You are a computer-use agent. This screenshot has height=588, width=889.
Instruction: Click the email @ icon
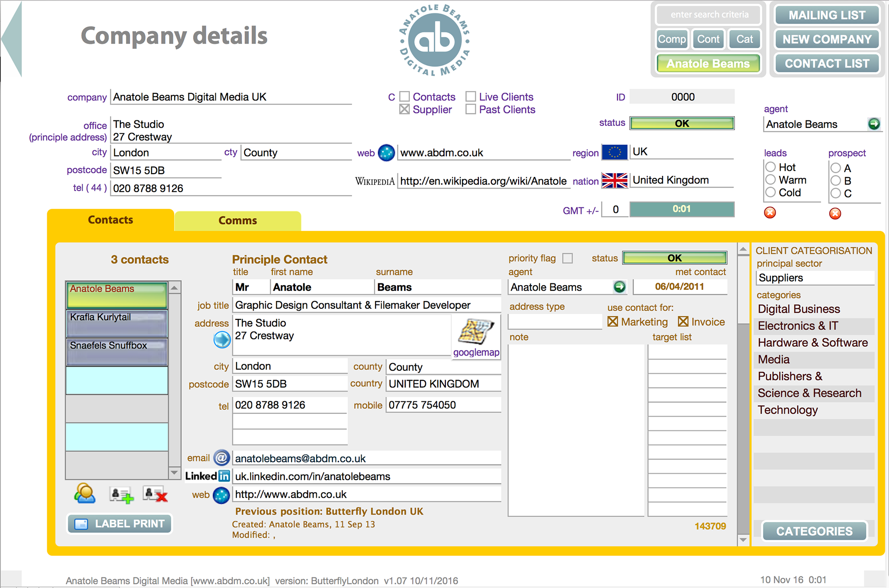(x=222, y=458)
